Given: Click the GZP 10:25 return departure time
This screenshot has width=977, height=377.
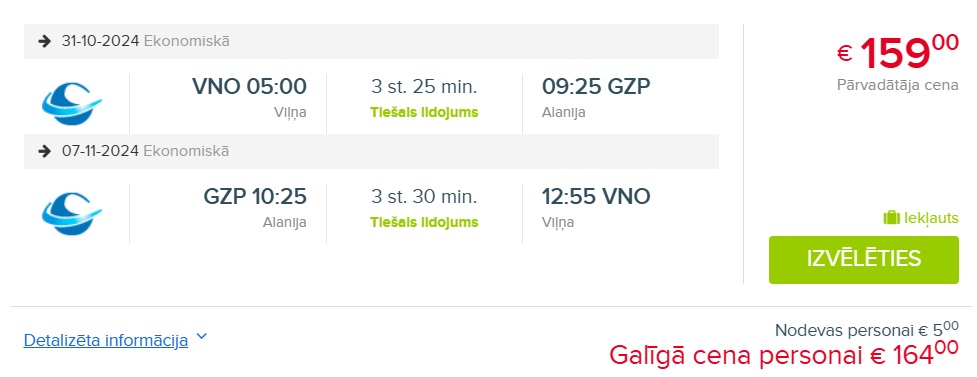Looking at the screenshot, I should tap(255, 196).
